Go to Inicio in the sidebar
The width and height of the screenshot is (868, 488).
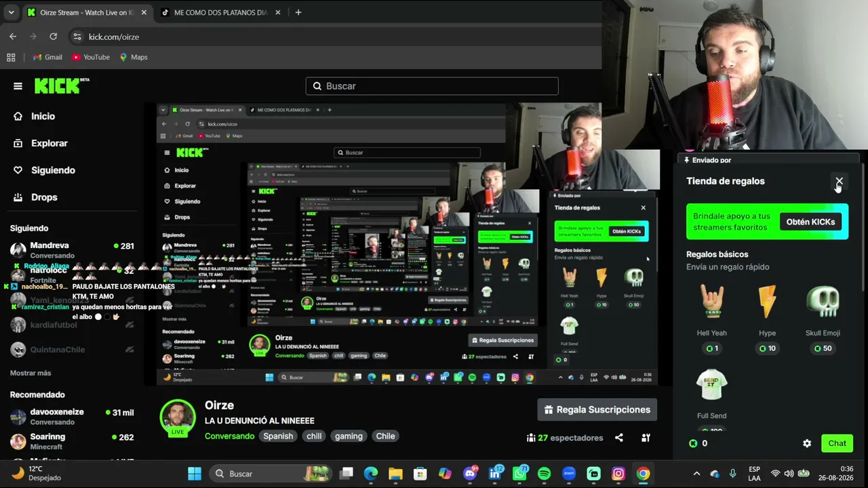[x=43, y=116]
